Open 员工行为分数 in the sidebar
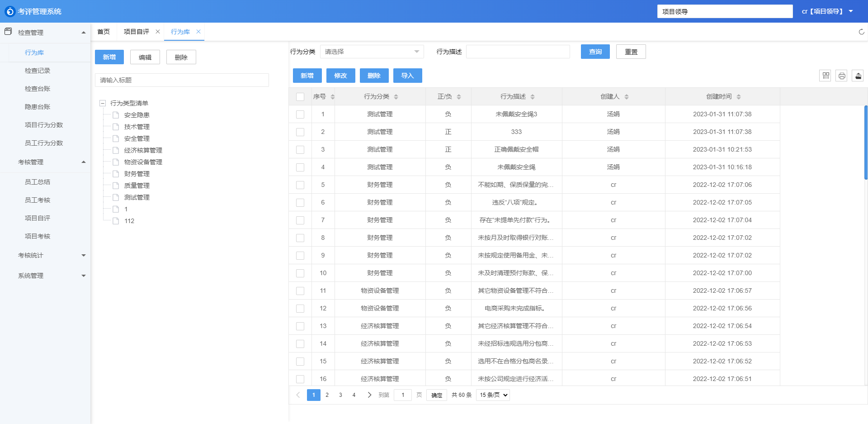The image size is (868, 424). coord(44,143)
